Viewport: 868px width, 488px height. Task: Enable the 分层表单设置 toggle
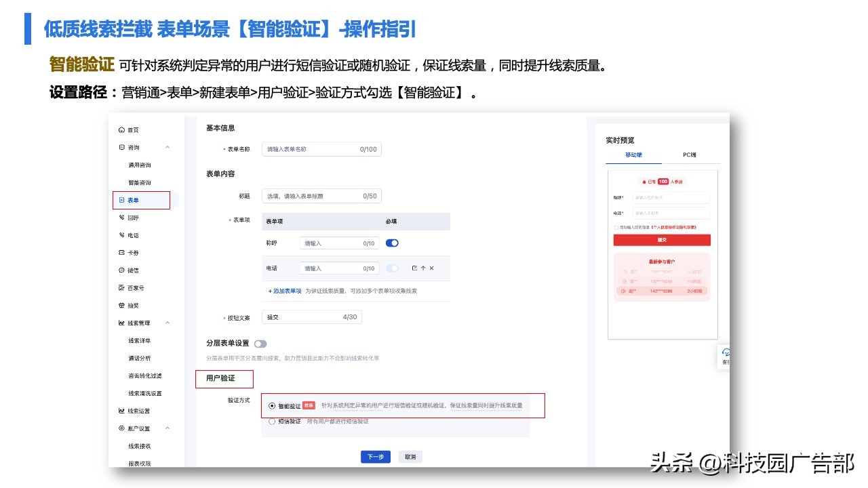click(x=261, y=344)
